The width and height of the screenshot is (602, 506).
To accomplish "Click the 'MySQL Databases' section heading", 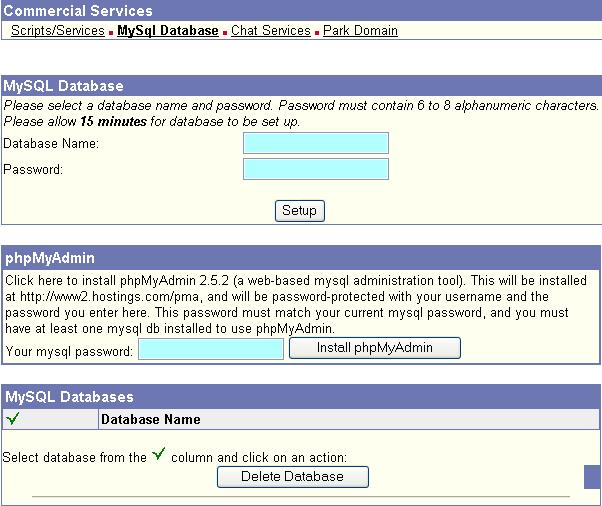I will pyautogui.click(x=69, y=397).
